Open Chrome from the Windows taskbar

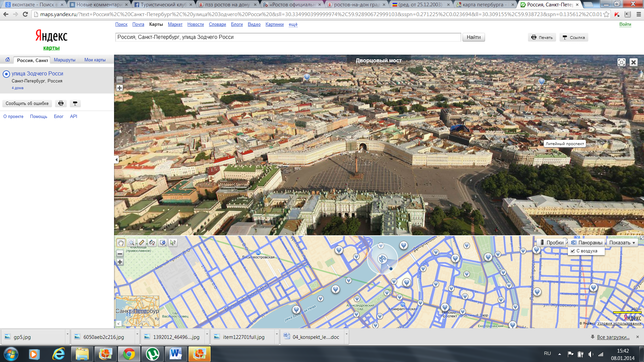[129, 354]
